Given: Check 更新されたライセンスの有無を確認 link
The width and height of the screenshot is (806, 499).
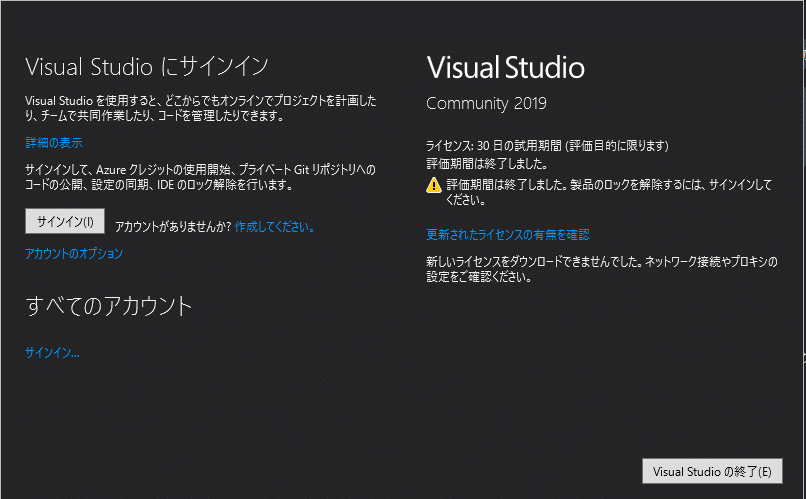Looking at the screenshot, I should (x=508, y=235).
